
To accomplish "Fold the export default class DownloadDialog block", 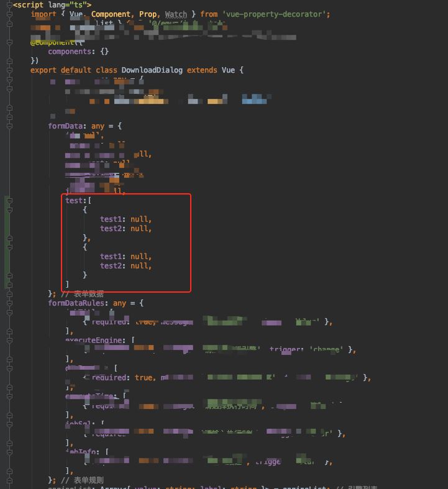I will [9, 70].
